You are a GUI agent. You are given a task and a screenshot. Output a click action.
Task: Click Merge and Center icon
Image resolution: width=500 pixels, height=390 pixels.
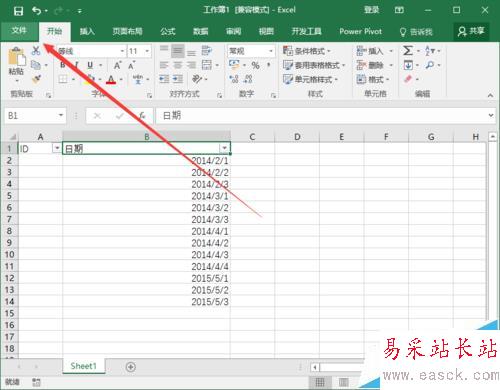pyautogui.click(x=207, y=65)
